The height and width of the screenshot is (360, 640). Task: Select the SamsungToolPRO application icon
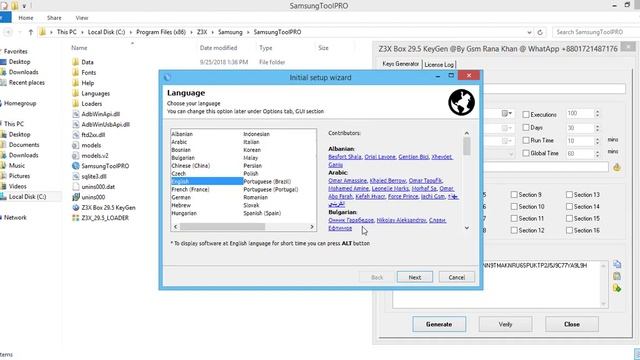coord(75,166)
